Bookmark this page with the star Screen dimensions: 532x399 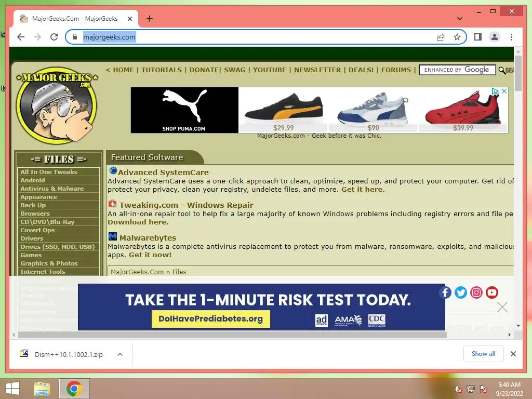click(457, 37)
